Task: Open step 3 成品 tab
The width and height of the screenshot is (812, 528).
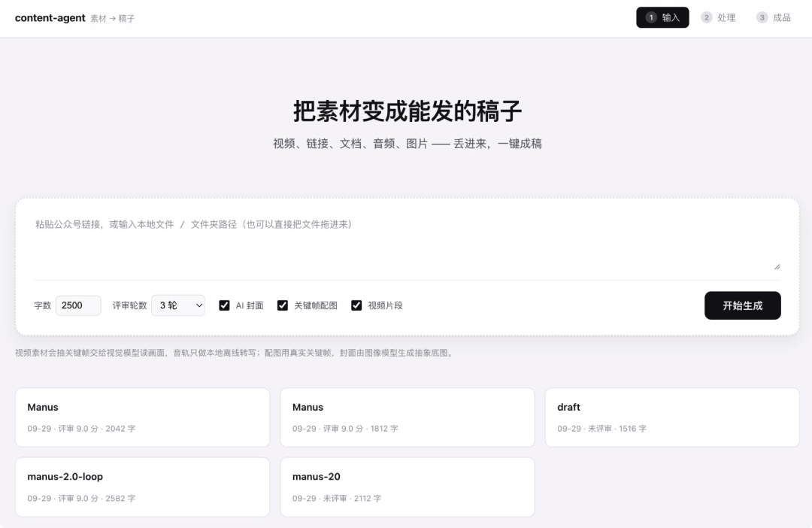Action: 774,17
